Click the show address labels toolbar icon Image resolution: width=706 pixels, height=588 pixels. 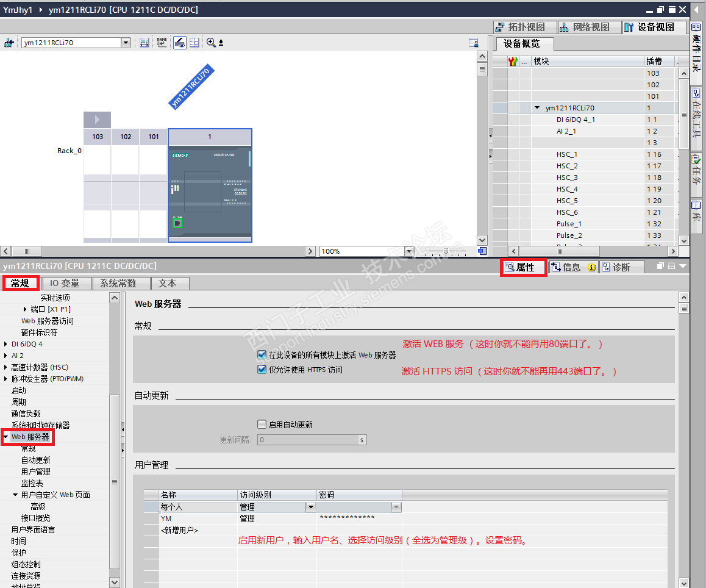(x=144, y=43)
